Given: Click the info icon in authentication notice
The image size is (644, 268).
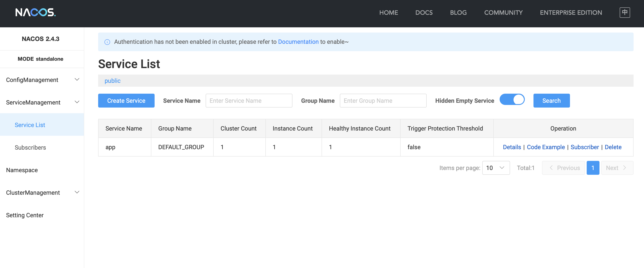Looking at the screenshot, I should [x=107, y=42].
